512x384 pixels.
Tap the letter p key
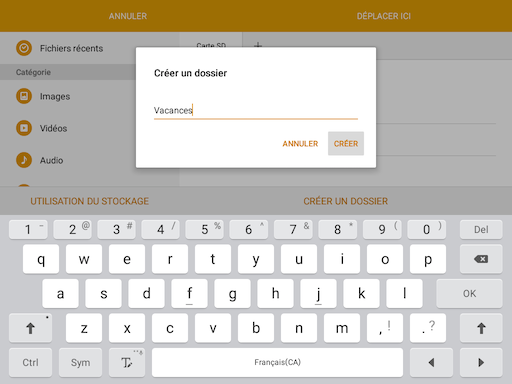pyautogui.click(x=428, y=259)
